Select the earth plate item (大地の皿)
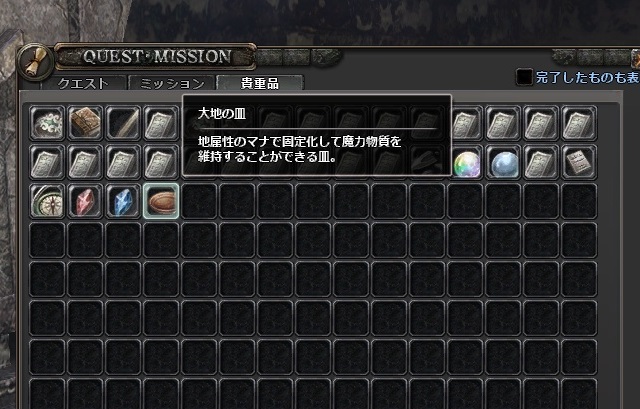 click(x=161, y=201)
